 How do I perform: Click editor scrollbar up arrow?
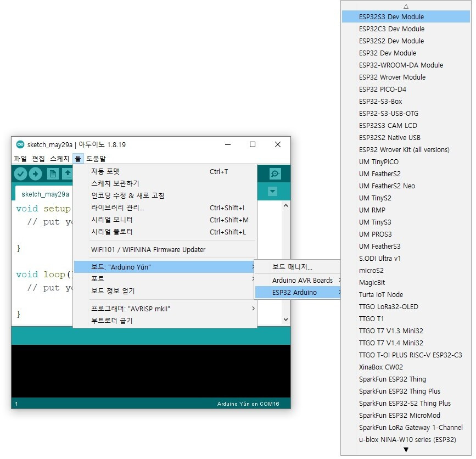[285, 206]
